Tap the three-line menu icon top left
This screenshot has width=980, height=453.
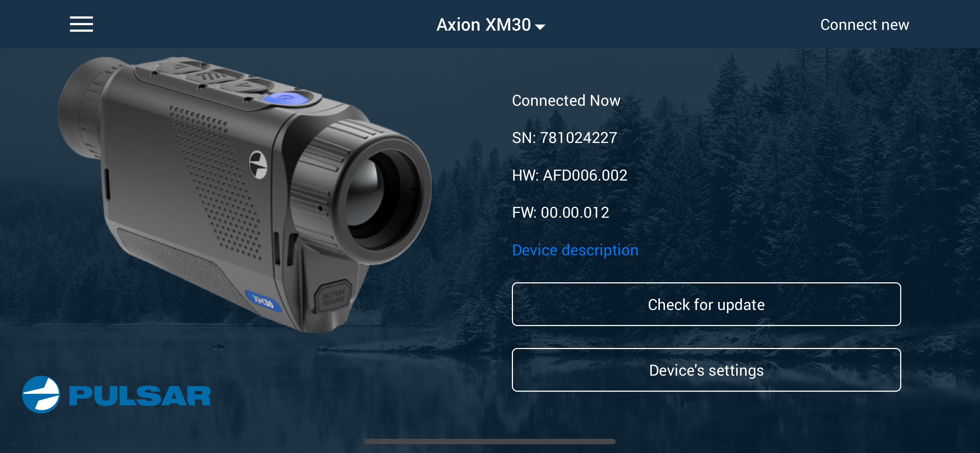81,24
